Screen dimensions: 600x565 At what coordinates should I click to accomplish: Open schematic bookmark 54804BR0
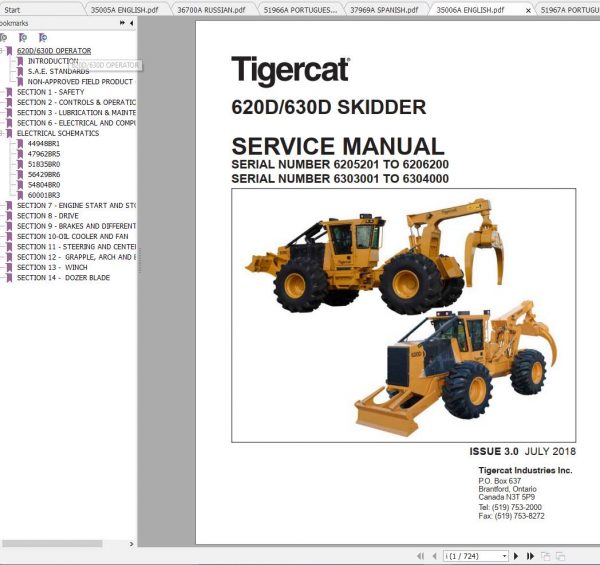click(x=44, y=185)
